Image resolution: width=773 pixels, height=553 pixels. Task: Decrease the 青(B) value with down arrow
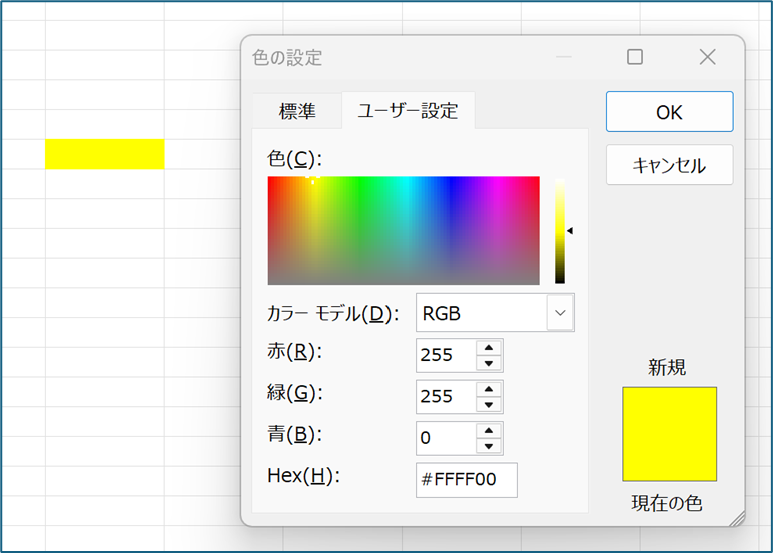coord(489,446)
